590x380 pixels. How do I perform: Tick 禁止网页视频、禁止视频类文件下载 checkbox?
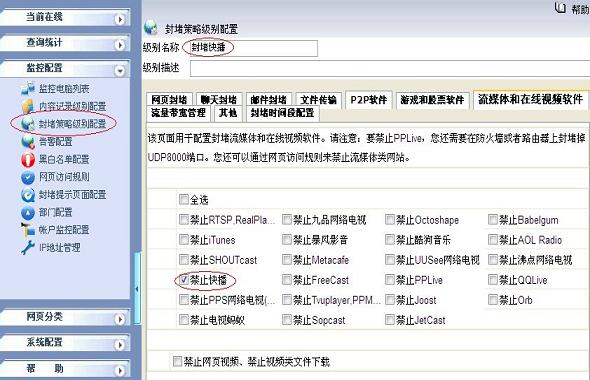177,361
